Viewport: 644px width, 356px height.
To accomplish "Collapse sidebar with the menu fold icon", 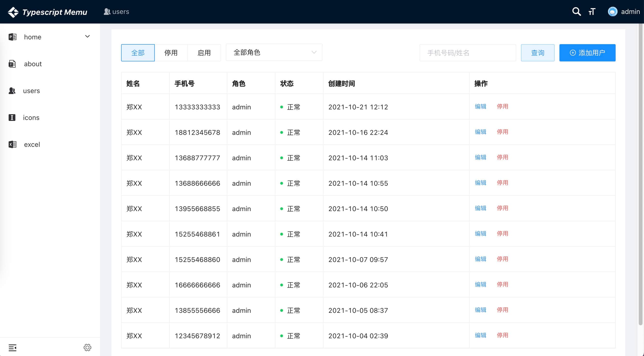I will tap(12, 348).
